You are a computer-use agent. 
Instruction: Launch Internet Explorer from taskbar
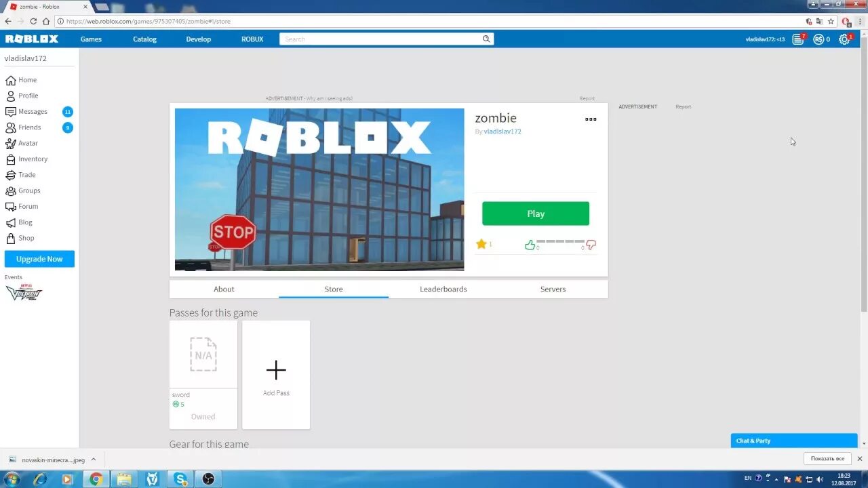pyautogui.click(x=40, y=479)
